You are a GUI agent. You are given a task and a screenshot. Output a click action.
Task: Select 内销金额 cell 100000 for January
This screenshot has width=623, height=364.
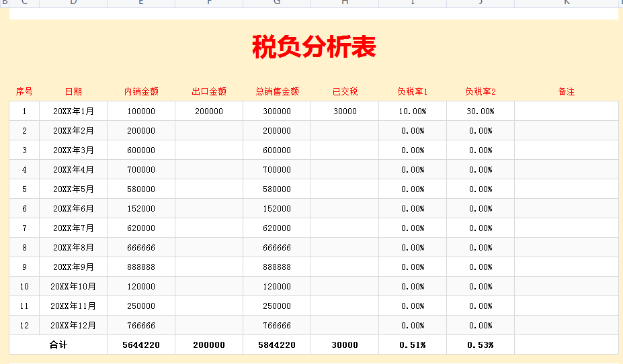[x=141, y=111]
